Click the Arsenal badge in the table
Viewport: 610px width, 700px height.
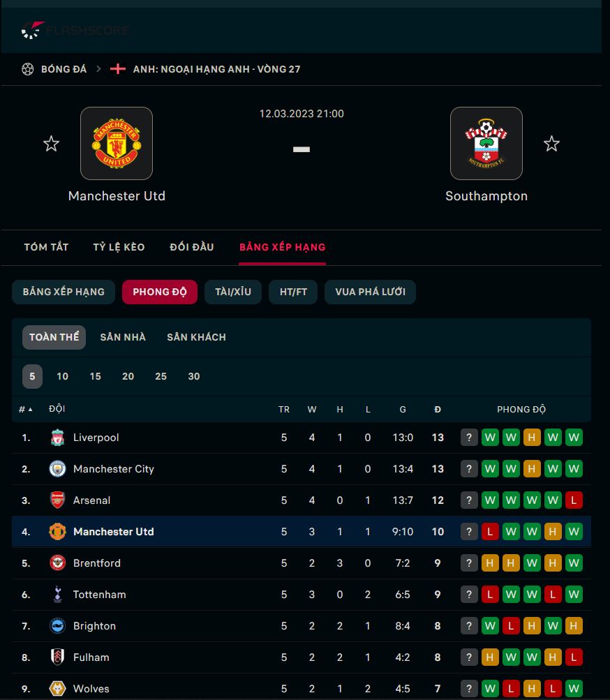pyautogui.click(x=58, y=500)
